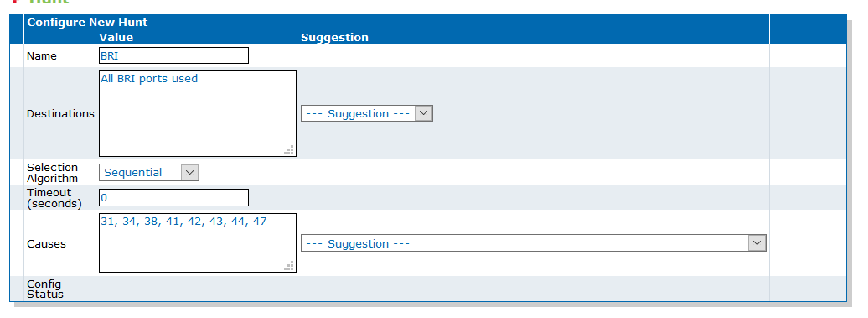Image resolution: width=868 pixels, height=318 pixels.
Task: Click the Timeout seconds input field
Action: 173,198
